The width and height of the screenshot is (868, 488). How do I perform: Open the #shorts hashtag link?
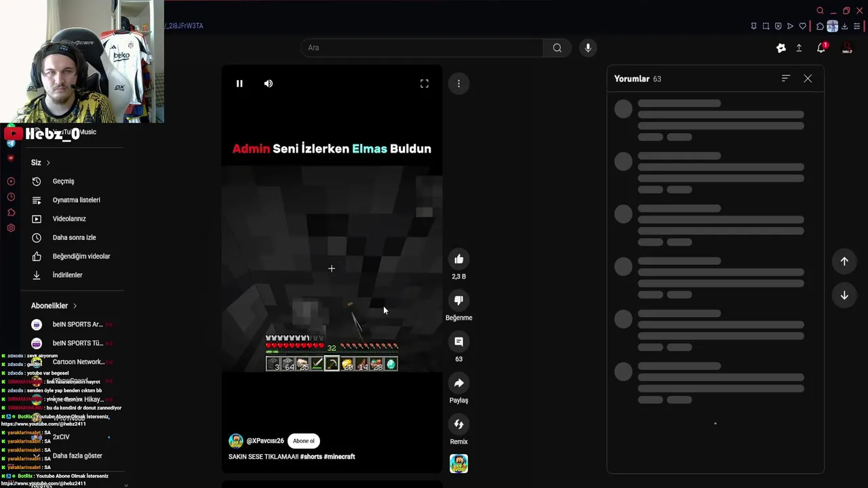[311, 457]
